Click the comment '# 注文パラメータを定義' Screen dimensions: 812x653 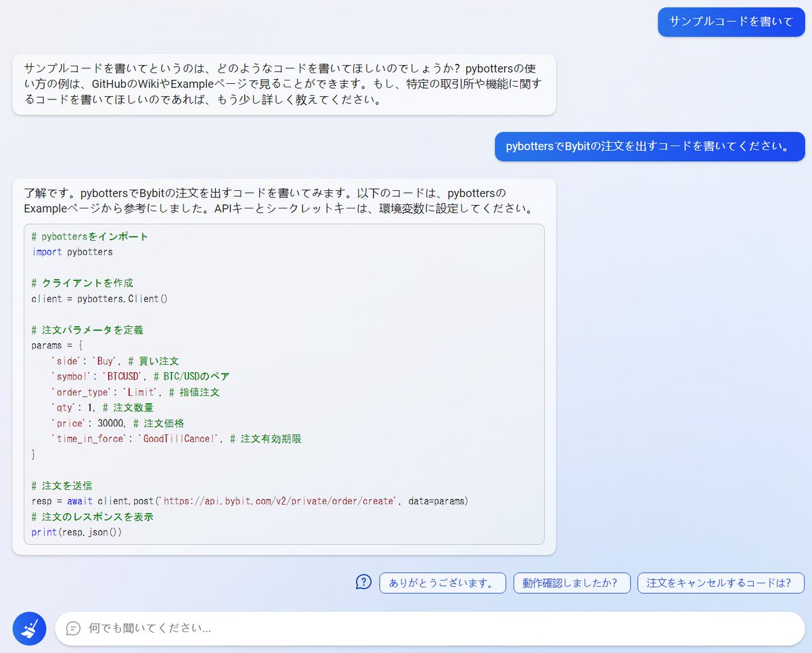click(87, 330)
